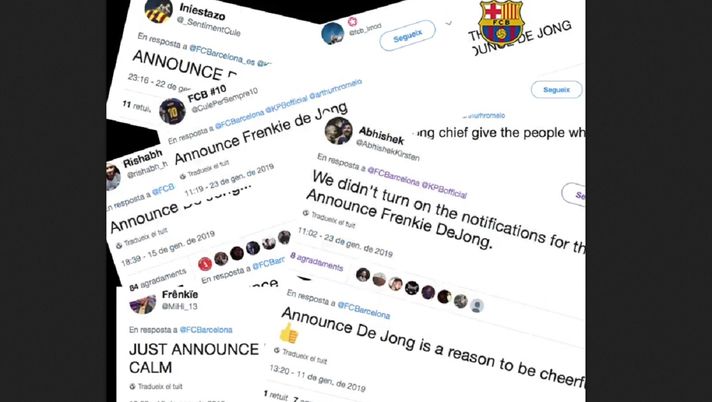Open the FCB #10 jersey avatar
The image size is (712, 402).
coord(172,111)
